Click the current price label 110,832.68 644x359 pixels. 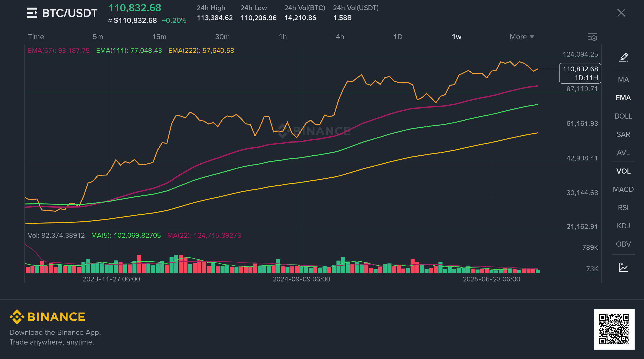pyautogui.click(x=580, y=69)
